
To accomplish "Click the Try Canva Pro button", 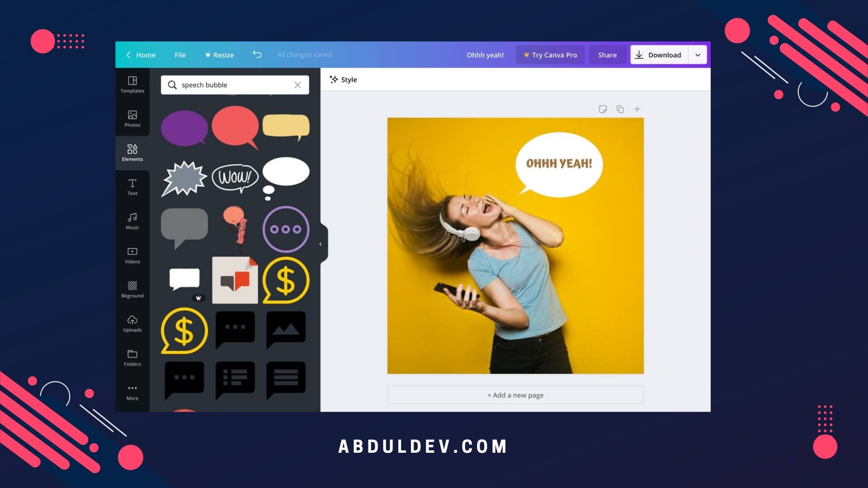I will click(x=550, y=55).
